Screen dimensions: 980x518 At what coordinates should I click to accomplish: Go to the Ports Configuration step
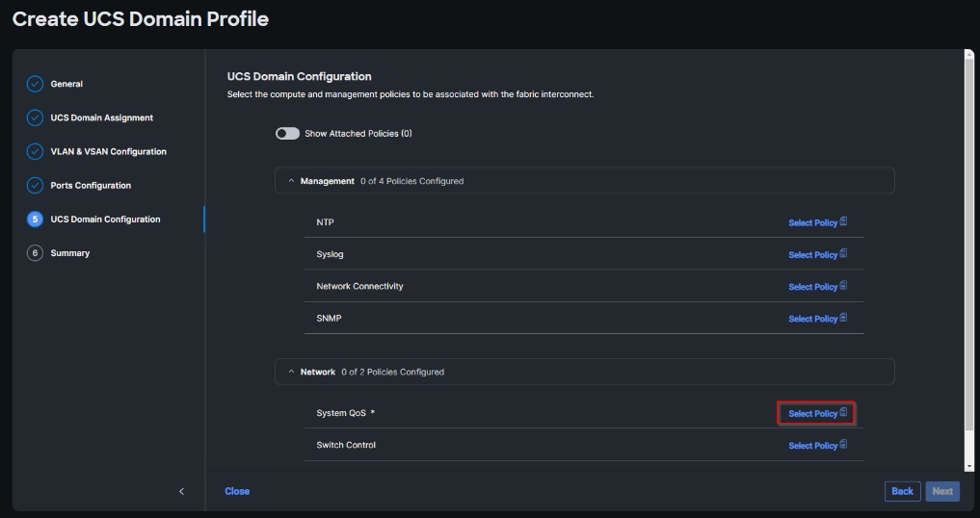(x=90, y=185)
